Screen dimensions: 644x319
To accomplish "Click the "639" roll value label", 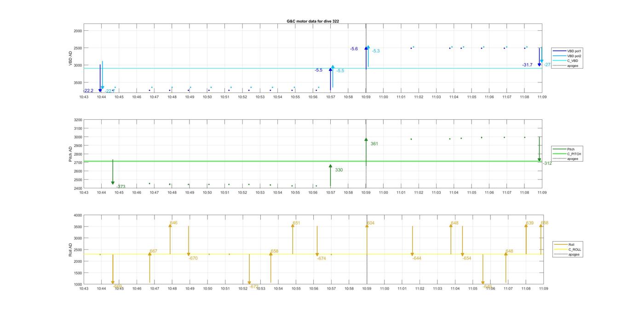I will coord(529,223).
